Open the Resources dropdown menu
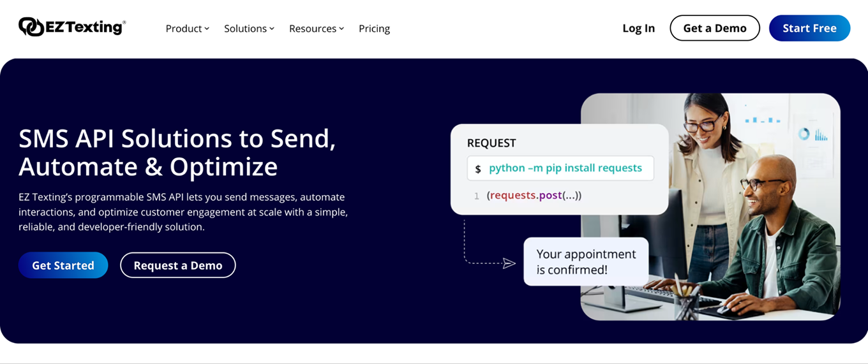Viewport: 868px width, 364px height. (x=317, y=29)
